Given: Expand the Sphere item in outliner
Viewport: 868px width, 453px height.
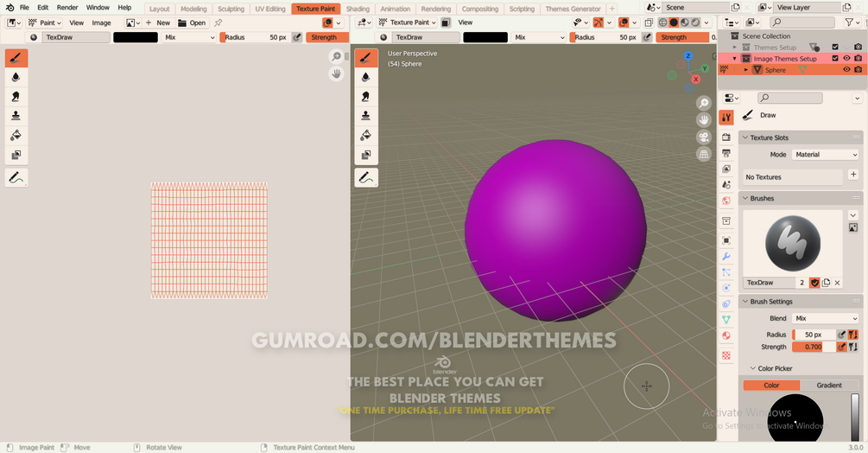Looking at the screenshot, I should coord(746,70).
